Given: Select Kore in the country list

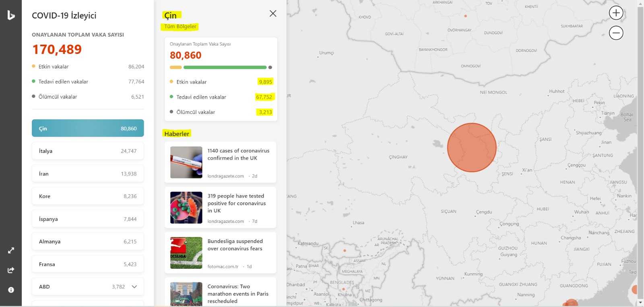Looking at the screenshot, I should [88, 196].
